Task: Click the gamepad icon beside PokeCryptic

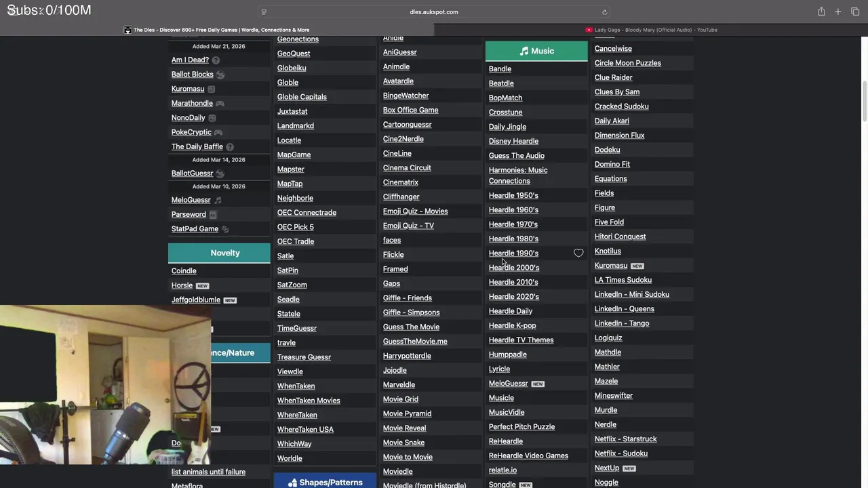Action: 218,132
